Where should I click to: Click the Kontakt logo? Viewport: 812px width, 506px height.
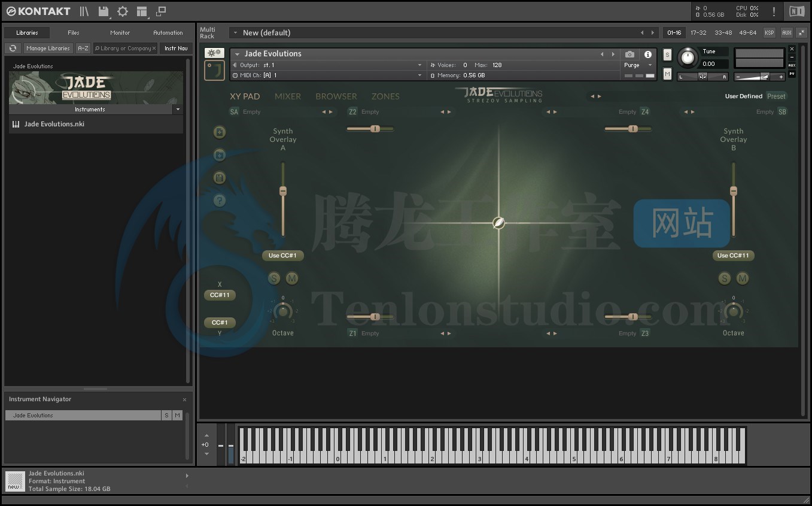coord(39,11)
